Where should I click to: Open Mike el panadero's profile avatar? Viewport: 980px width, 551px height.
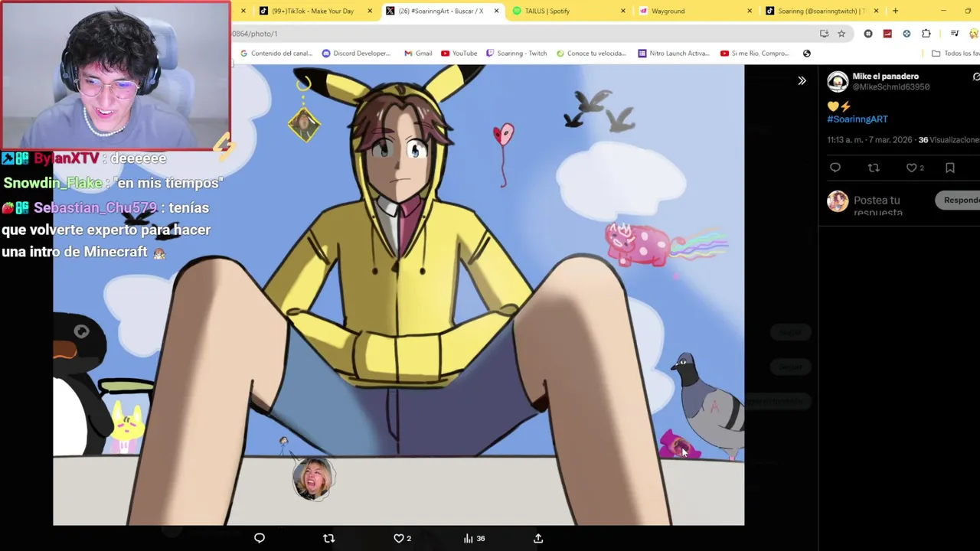(x=838, y=81)
